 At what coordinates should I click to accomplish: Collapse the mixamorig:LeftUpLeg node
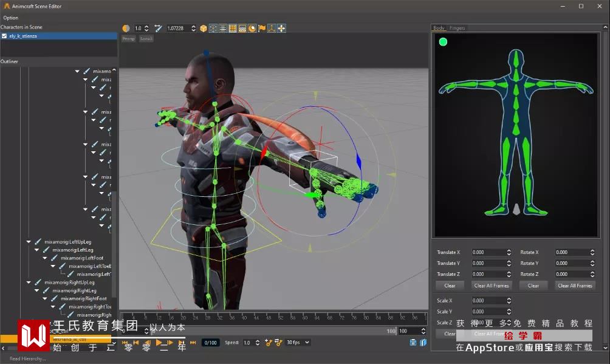pos(29,242)
